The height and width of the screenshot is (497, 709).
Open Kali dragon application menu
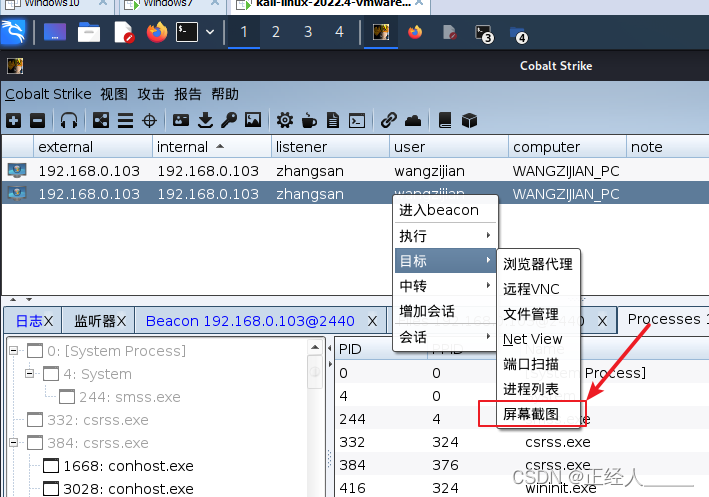(13, 32)
